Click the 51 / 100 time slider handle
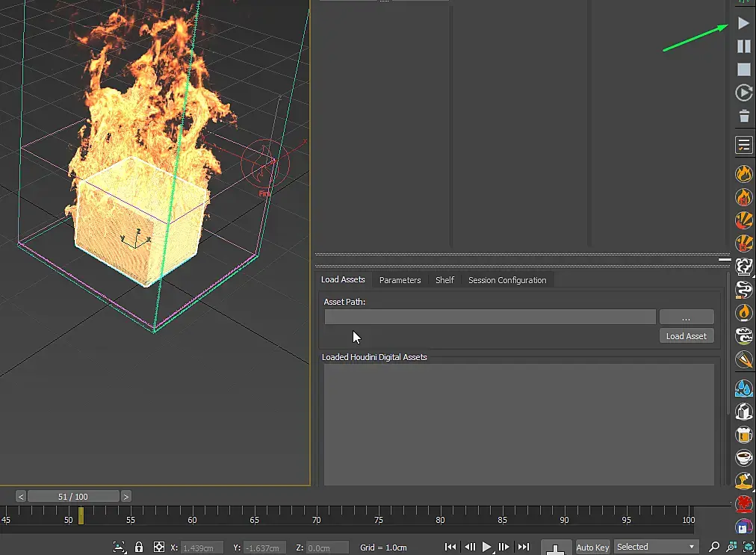 (73, 496)
